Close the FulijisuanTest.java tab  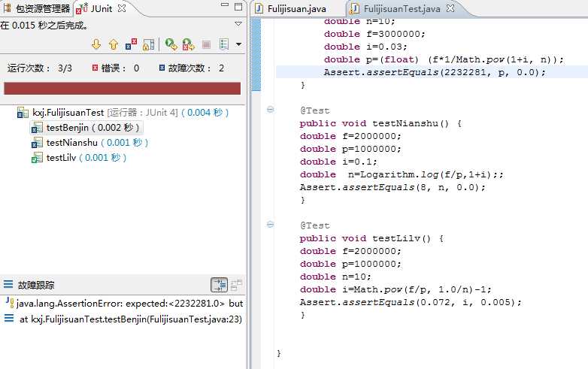tap(450, 8)
